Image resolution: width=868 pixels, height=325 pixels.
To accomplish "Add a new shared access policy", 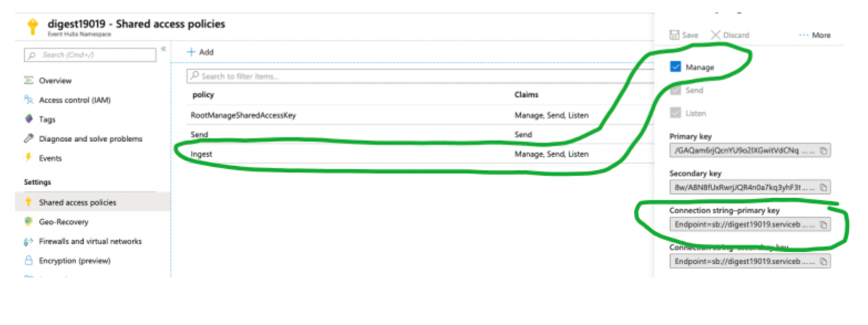I will click(200, 52).
